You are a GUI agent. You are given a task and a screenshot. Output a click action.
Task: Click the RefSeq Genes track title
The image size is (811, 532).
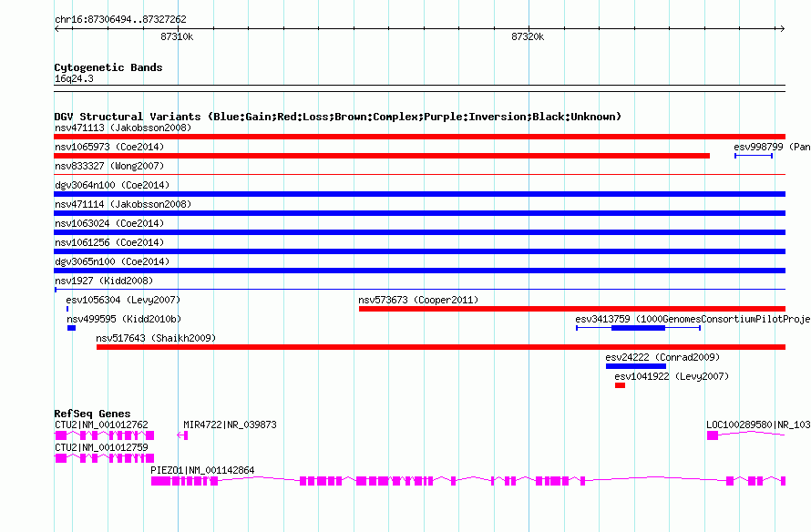pos(93,414)
